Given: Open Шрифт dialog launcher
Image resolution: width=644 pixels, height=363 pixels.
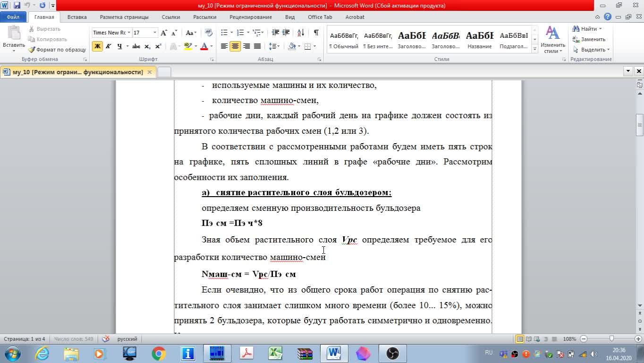Looking at the screenshot, I should 212,60.
